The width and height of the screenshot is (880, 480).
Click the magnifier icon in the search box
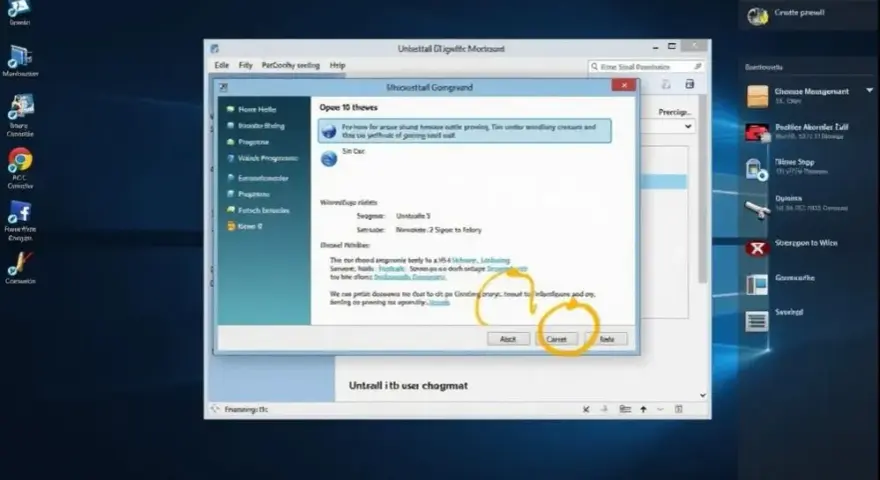(x=594, y=67)
